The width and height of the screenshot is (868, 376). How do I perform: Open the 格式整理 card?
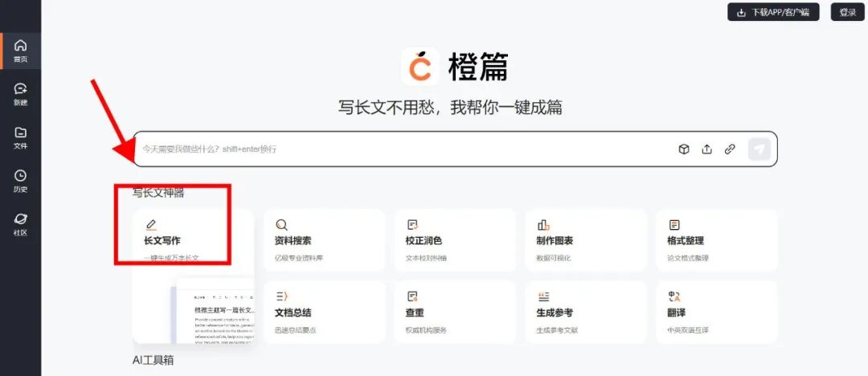tap(717, 240)
